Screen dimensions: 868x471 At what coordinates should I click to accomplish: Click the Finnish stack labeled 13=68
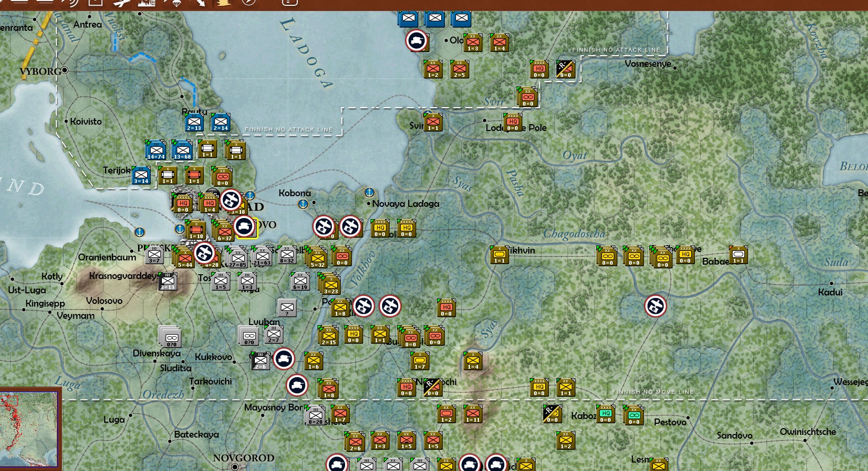coord(183,151)
